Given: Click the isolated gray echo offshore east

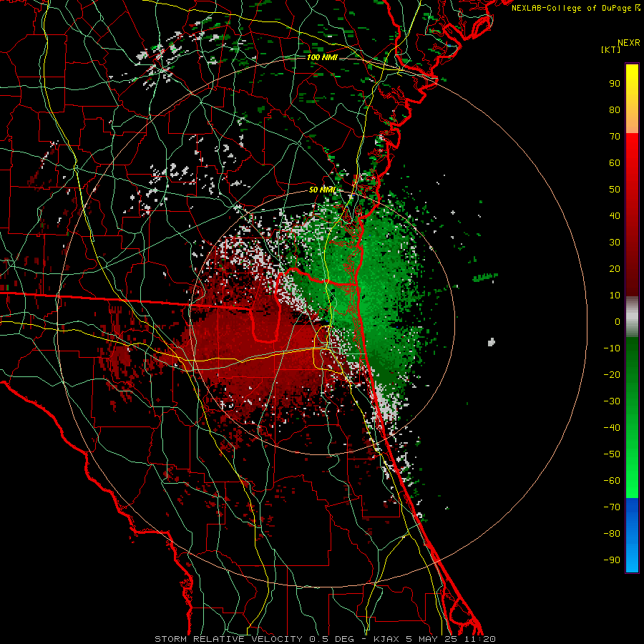Looking at the screenshot, I should pos(491,342).
